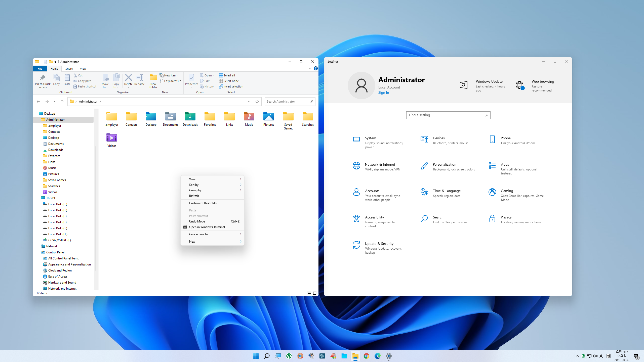
Task: Collapse the ribbon using the chevron
Action: pyautogui.click(x=310, y=68)
